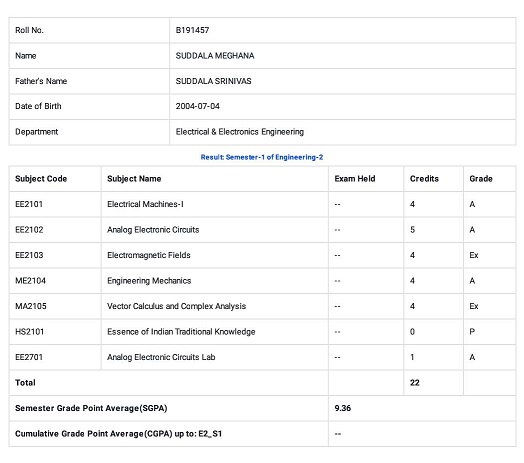Click Essence of Indian Traditional Knowledge
Image resolution: width=524 pixels, height=463 pixels.
tap(181, 332)
